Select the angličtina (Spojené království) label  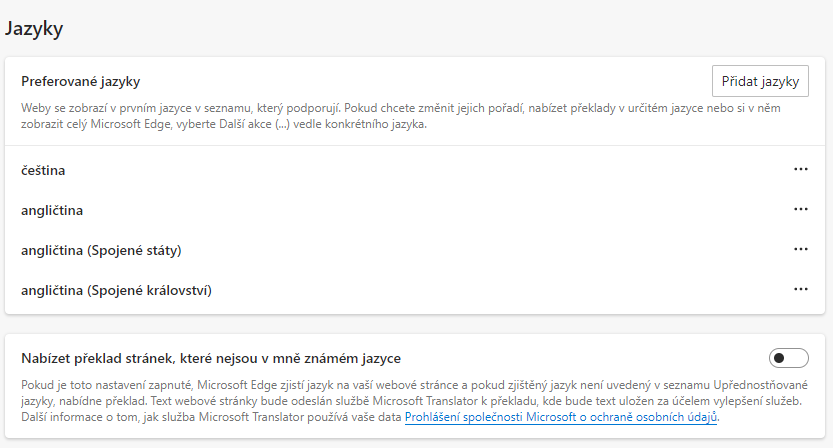pos(117,290)
